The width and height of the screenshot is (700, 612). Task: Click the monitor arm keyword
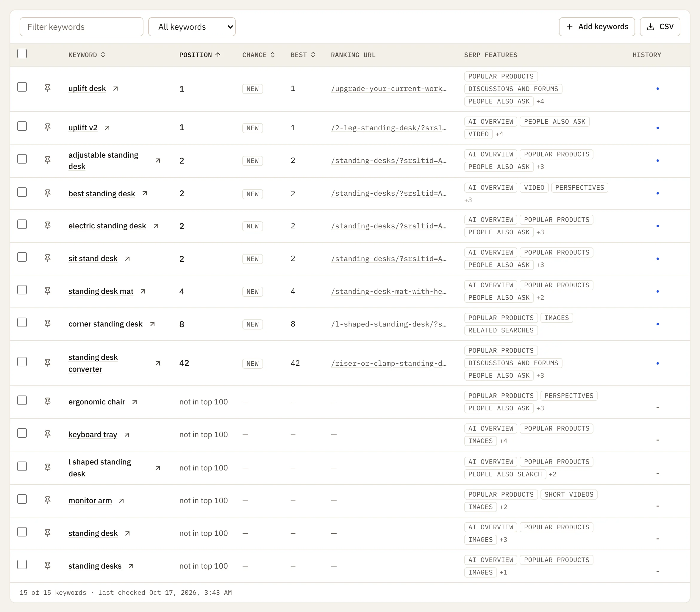click(90, 501)
